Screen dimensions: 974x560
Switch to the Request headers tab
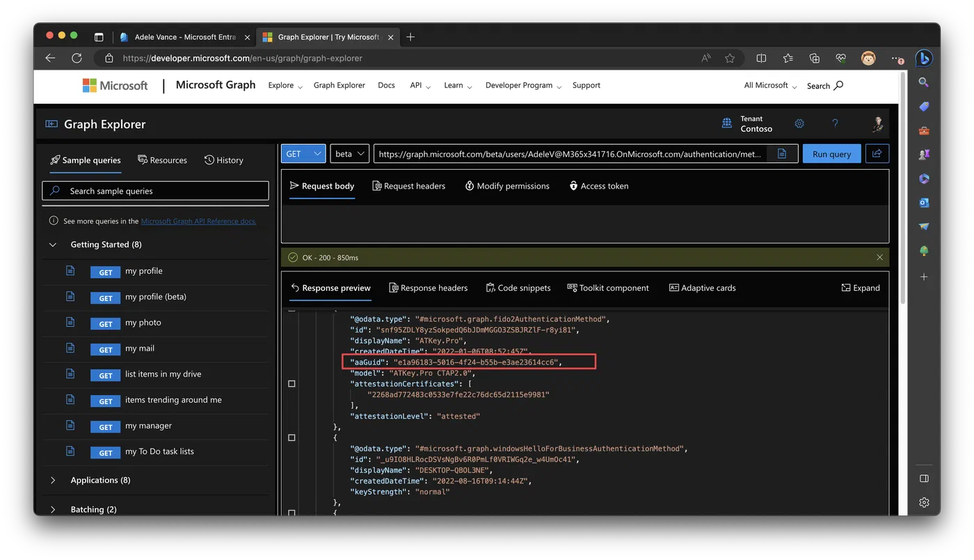[409, 186]
